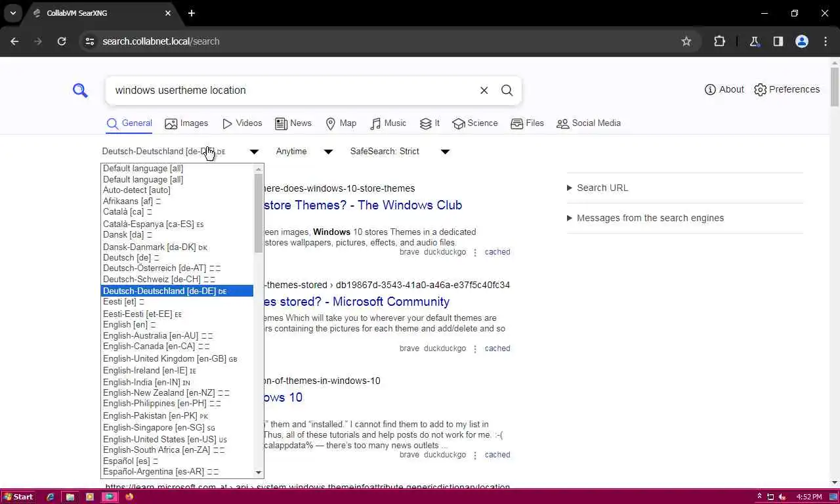Submit search with the magnifier button
Image resolution: width=840 pixels, height=504 pixels.
coord(507,91)
